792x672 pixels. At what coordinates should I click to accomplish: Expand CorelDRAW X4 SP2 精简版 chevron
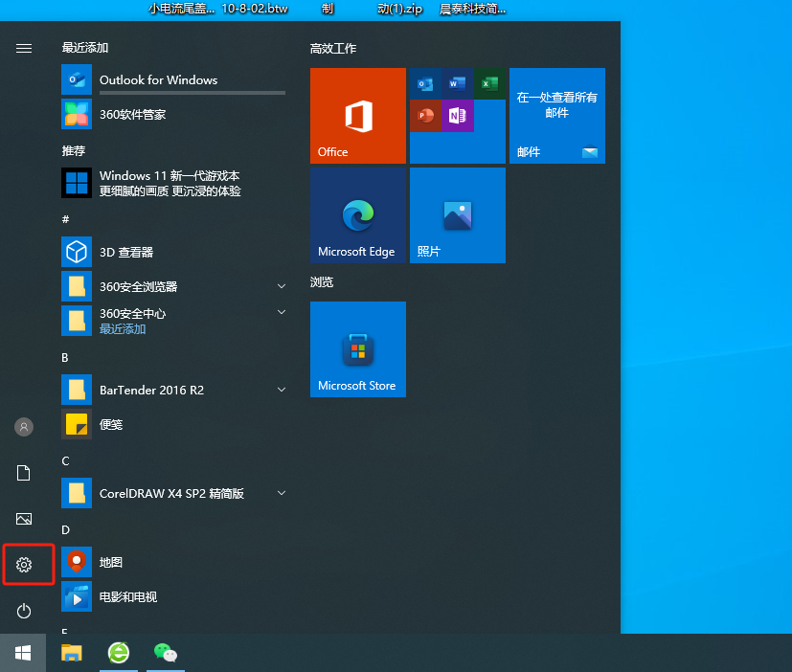tap(282, 493)
